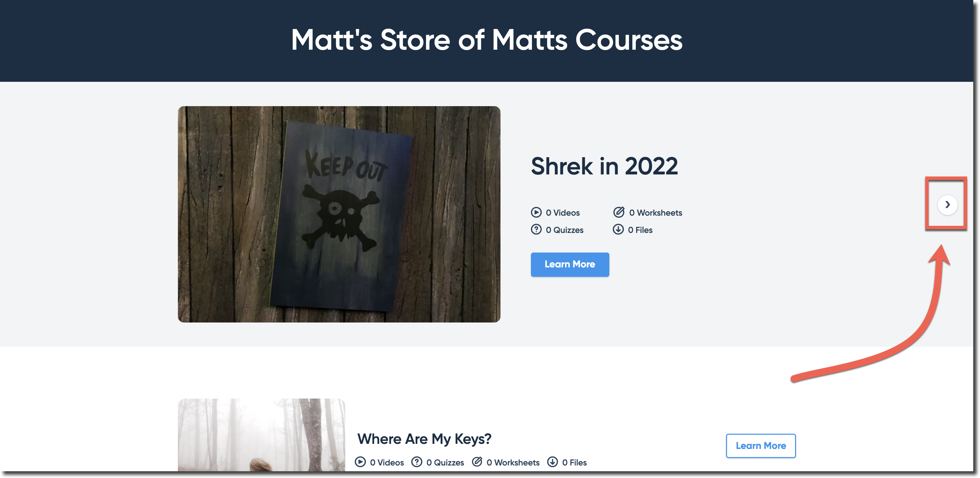
Task: Open Learn More for Where Are My Keys?
Action: tap(761, 446)
